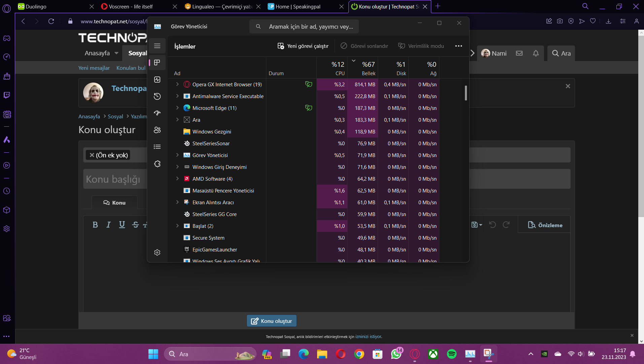This screenshot has width=644, height=364.
Task: Open GX Control icon in Opera sidebar
Action: point(7,57)
